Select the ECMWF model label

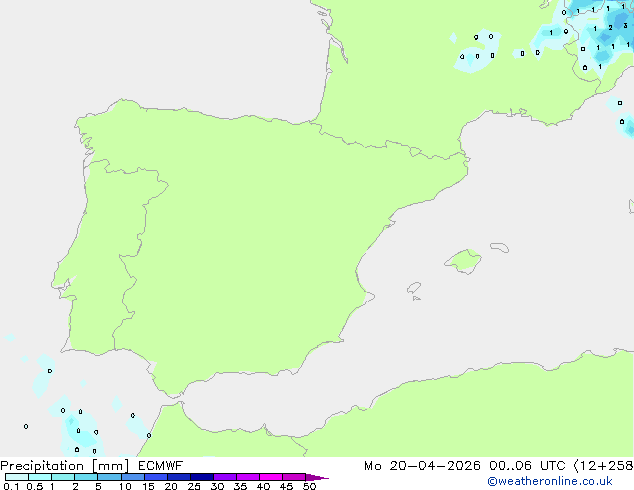coord(161,466)
